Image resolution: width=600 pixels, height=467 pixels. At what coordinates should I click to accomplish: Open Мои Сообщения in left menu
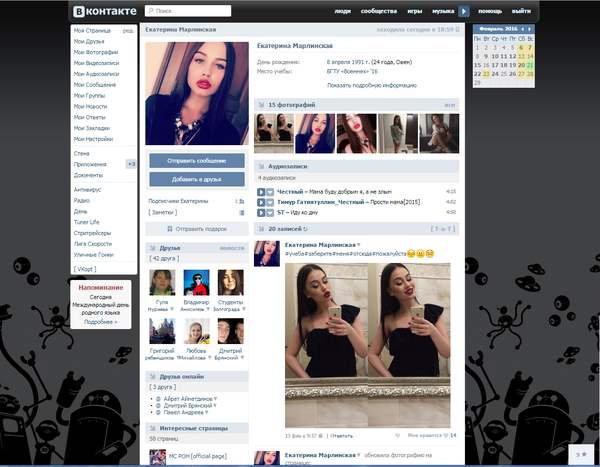tap(95, 85)
